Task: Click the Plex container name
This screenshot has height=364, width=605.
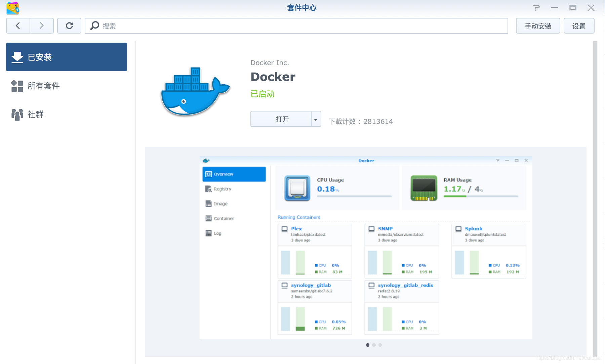Action: pos(296,229)
